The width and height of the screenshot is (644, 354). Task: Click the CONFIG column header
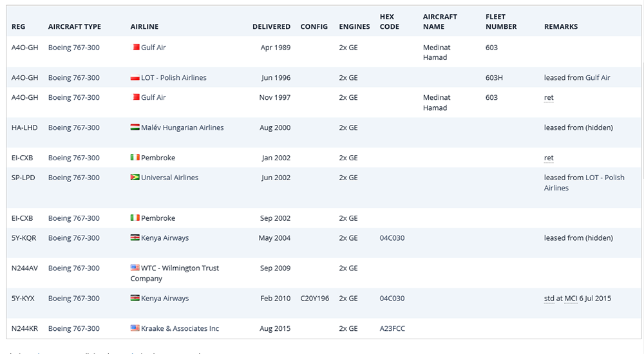(314, 26)
